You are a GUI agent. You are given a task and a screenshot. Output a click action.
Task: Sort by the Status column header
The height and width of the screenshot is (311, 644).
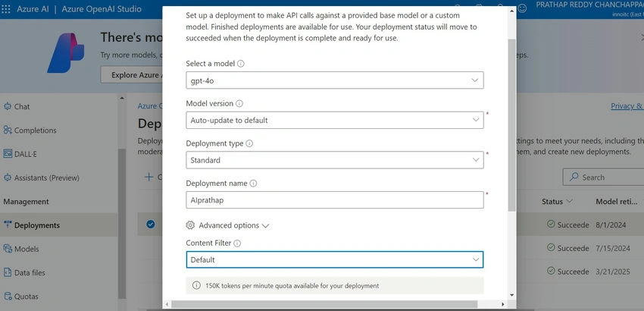557,202
